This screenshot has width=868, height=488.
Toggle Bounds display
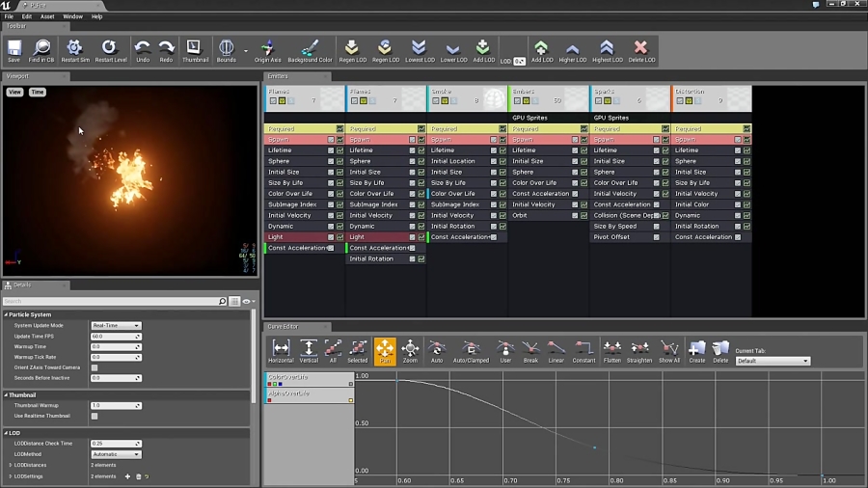pos(226,50)
